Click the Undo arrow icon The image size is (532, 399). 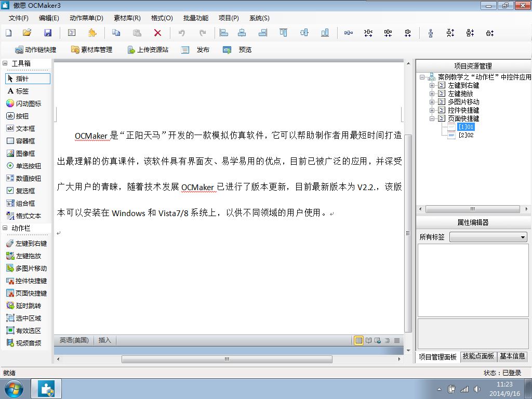click(x=182, y=33)
